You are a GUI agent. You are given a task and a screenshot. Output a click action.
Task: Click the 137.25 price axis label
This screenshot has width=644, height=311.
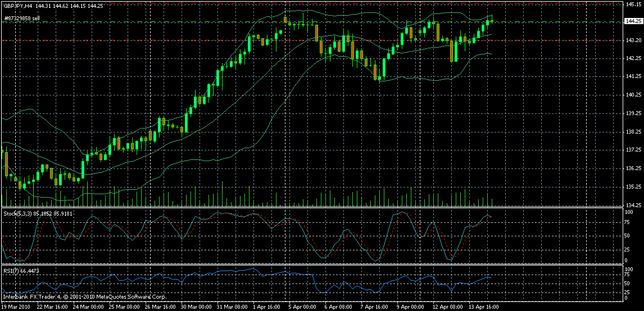click(x=632, y=150)
